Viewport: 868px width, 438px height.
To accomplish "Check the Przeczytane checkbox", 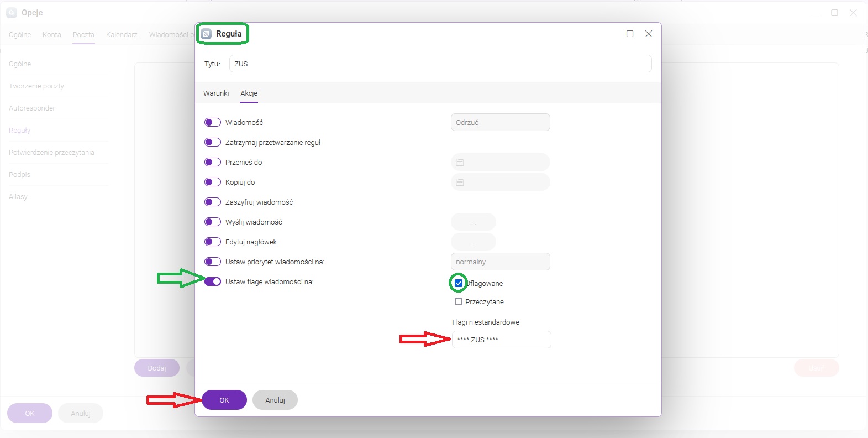I will point(459,301).
